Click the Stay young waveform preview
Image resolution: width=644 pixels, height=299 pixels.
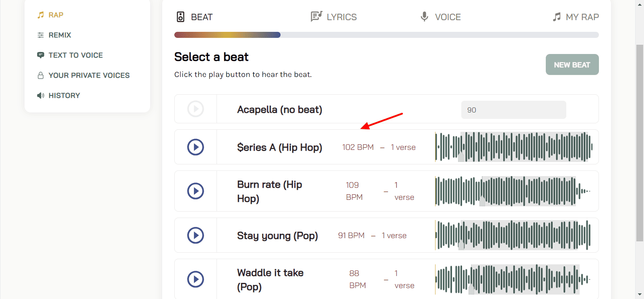(x=514, y=235)
